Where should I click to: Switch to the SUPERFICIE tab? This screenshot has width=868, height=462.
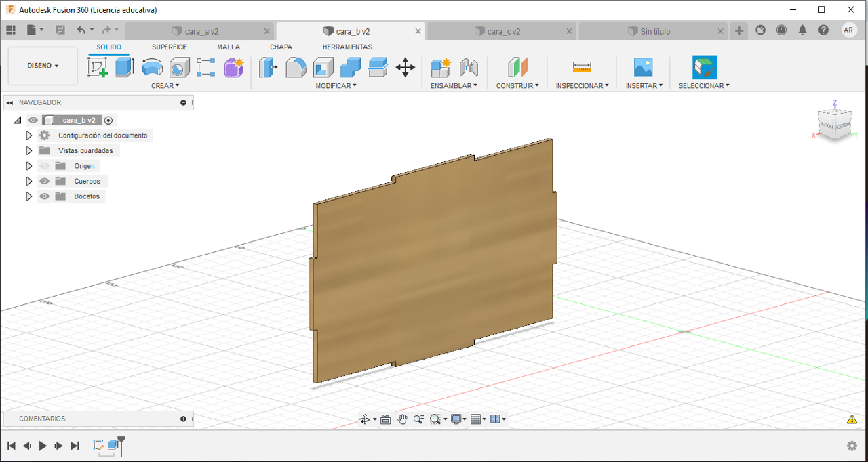(170, 47)
